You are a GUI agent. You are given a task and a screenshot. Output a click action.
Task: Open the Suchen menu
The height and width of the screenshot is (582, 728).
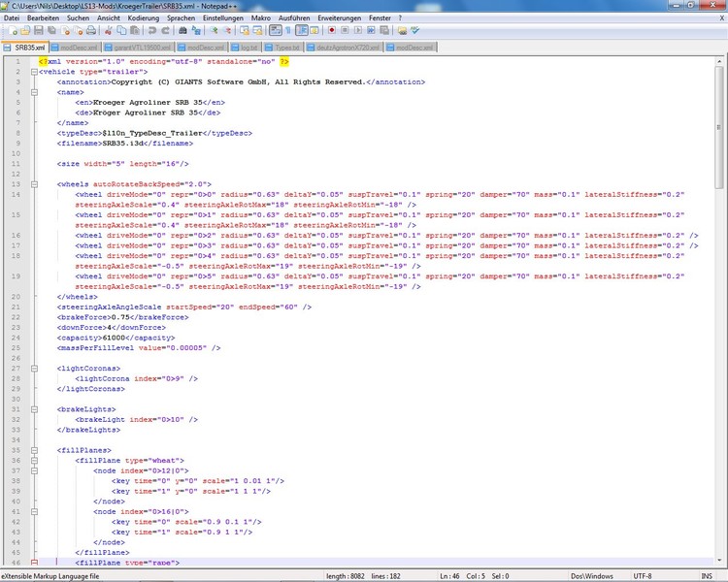coord(78,18)
